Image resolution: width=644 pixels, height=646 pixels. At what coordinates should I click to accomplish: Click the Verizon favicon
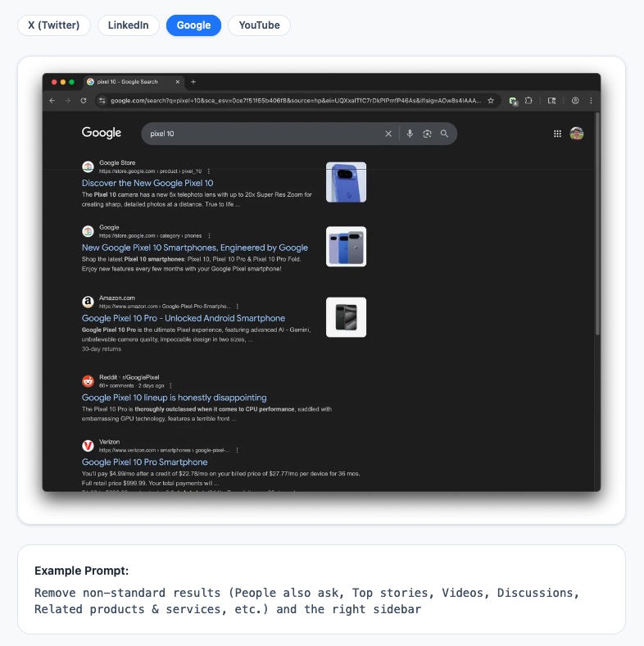click(x=88, y=446)
